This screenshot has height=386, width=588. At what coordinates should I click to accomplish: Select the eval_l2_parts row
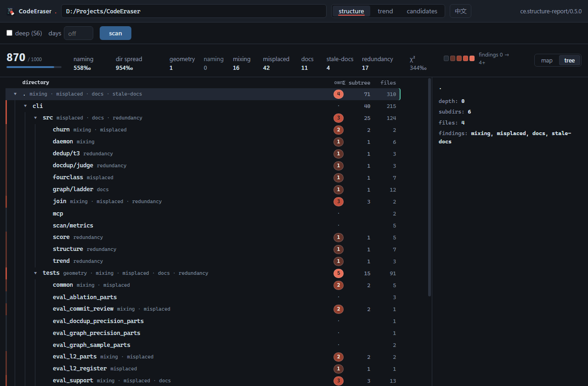(x=202, y=357)
